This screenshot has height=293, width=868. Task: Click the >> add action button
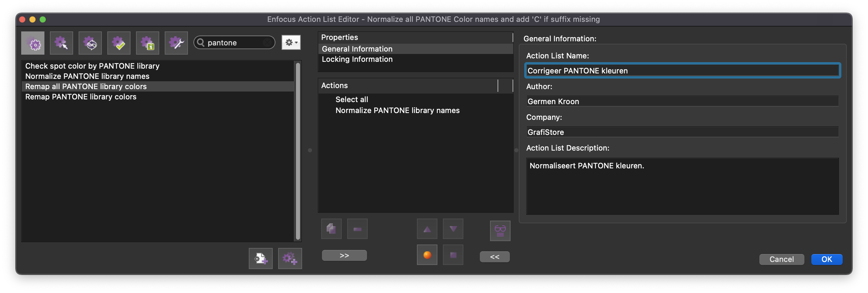344,255
